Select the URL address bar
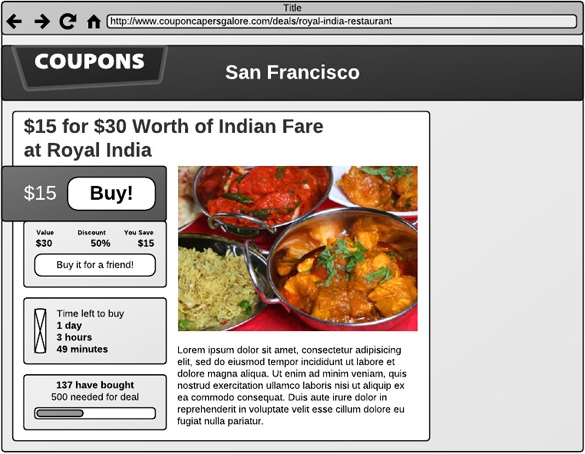Screen dimensions: 585x454 (x=342, y=21)
